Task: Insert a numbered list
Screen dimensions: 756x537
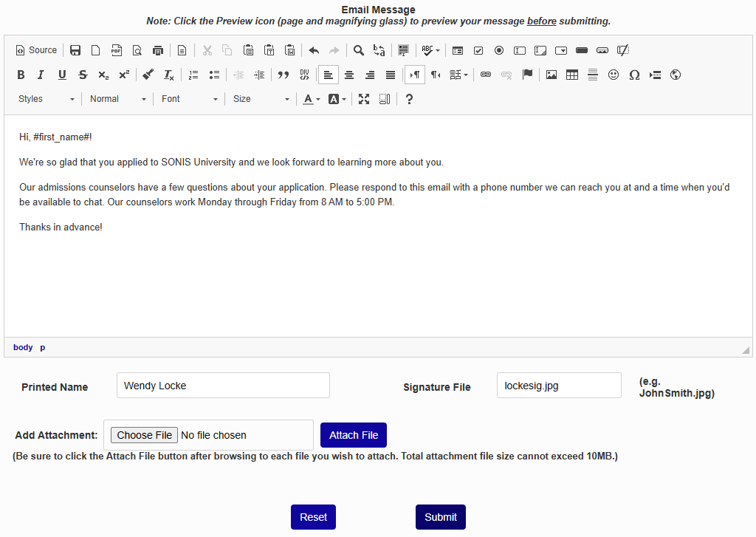Action: [x=193, y=75]
